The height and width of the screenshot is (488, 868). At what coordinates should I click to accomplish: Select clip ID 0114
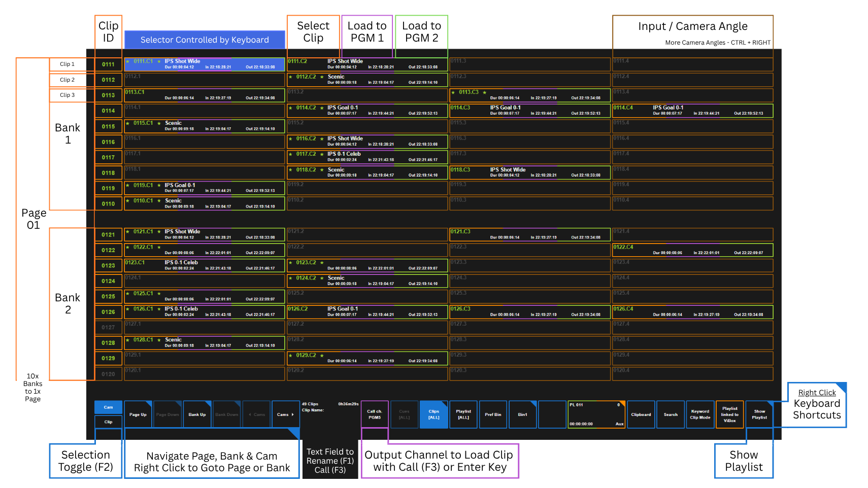108,111
